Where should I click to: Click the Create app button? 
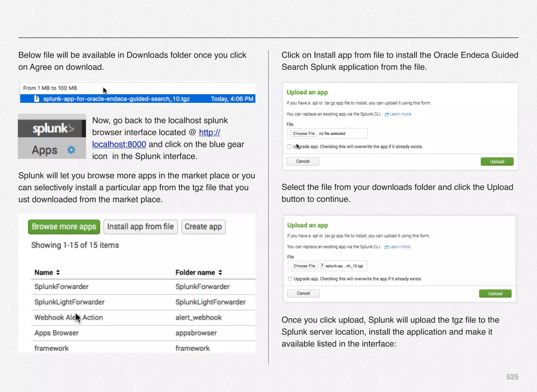click(x=203, y=227)
